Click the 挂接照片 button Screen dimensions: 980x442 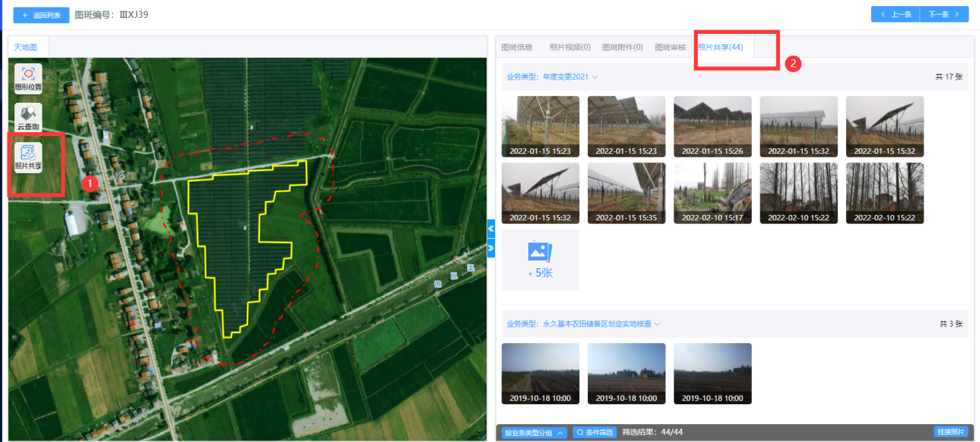(951, 432)
